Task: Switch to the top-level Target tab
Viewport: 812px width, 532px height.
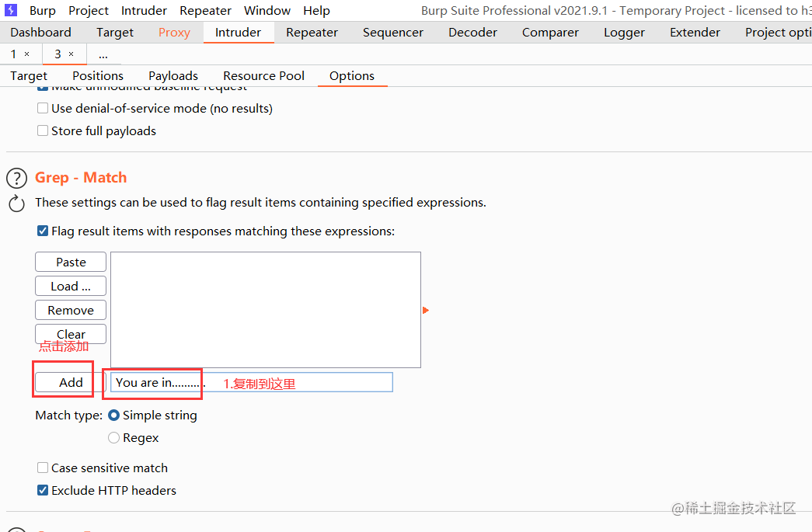Action: [x=115, y=33]
